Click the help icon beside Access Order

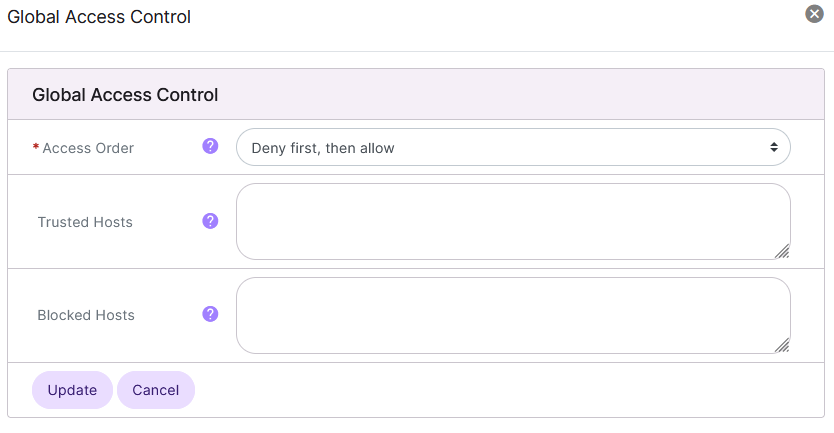click(x=210, y=146)
